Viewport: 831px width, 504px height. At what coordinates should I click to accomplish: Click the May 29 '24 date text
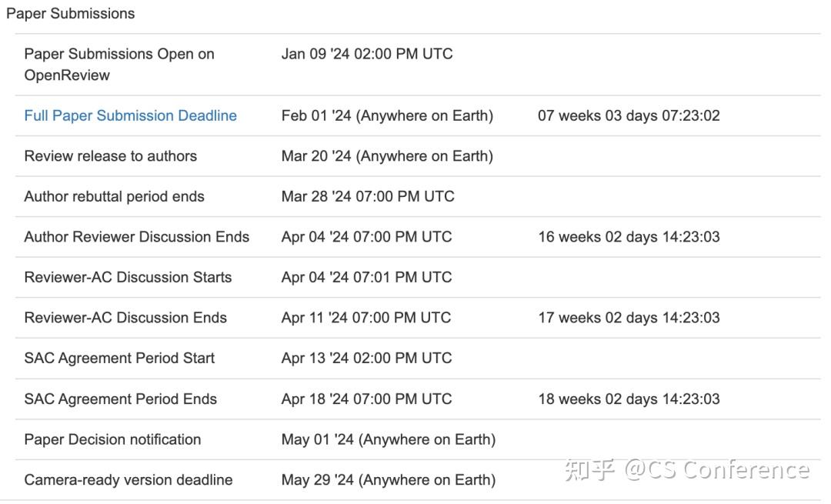point(388,479)
